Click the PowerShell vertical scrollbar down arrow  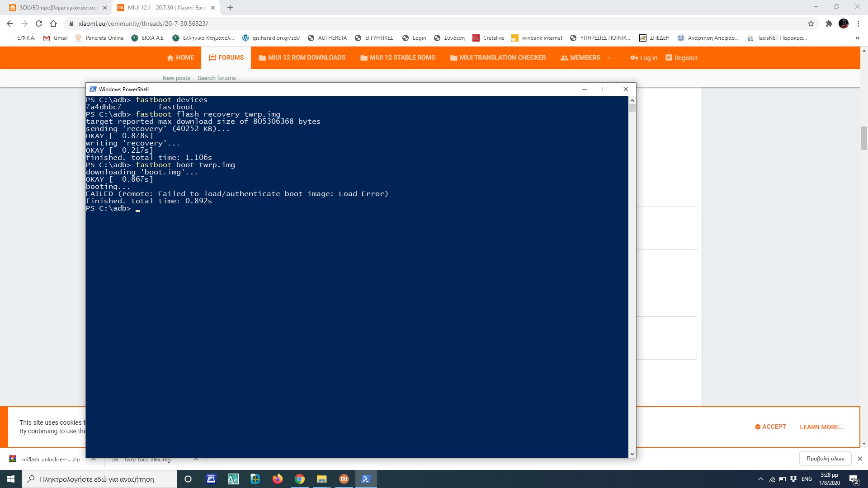tap(632, 454)
